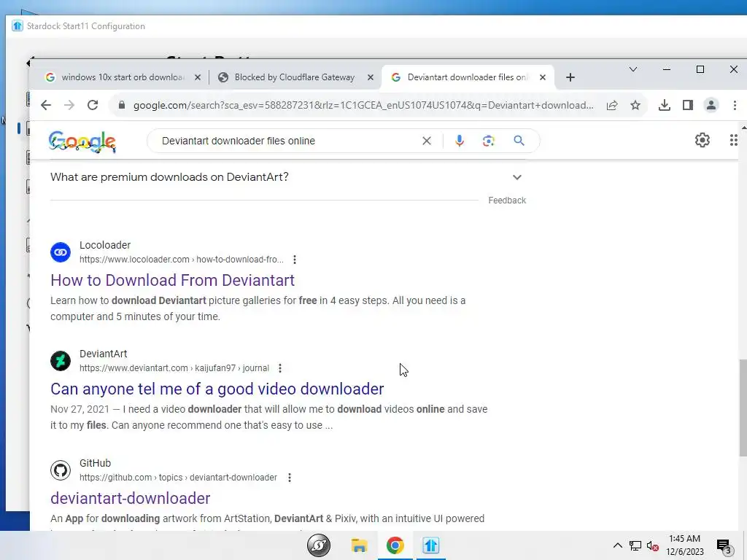The width and height of the screenshot is (747, 560).
Task: Click locoloader.com URL breadcrumb
Action: click(182, 260)
